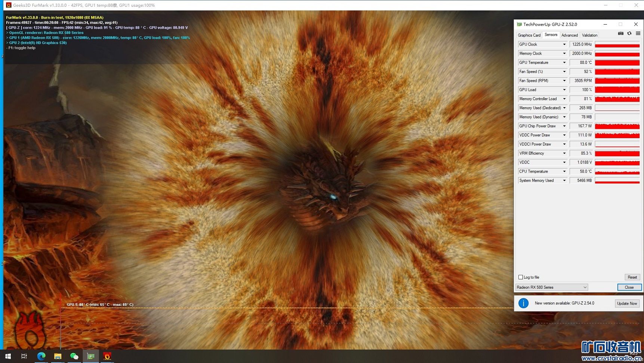This screenshot has width=644, height=363.
Task: Launch Microsoft Edge from the taskbar
Action: [x=41, y=356]
